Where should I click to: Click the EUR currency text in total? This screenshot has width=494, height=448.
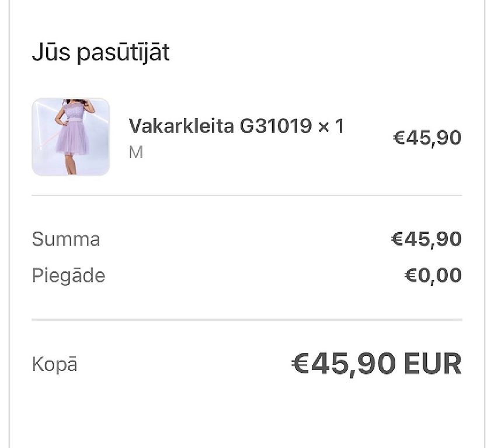433,364
